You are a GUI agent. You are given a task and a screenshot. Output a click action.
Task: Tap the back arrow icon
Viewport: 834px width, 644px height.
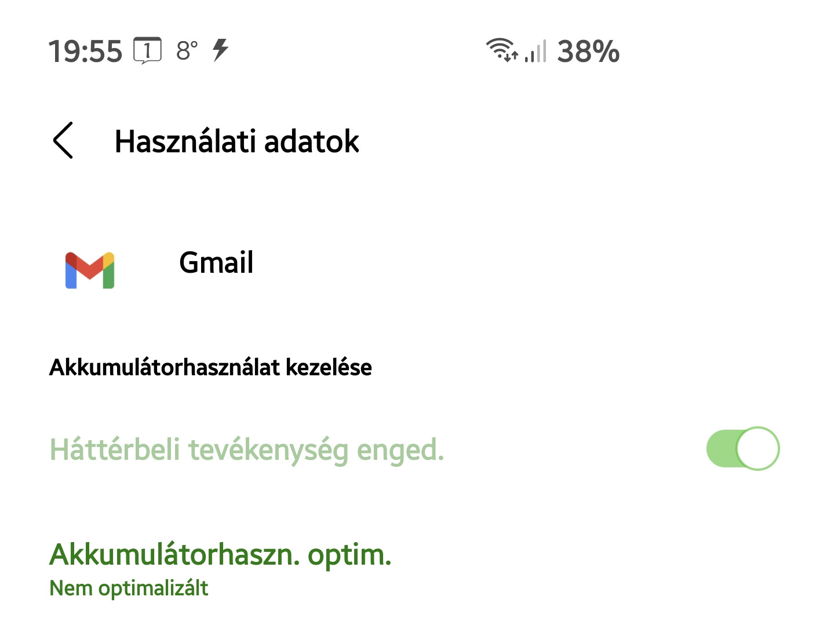(63, 140)
